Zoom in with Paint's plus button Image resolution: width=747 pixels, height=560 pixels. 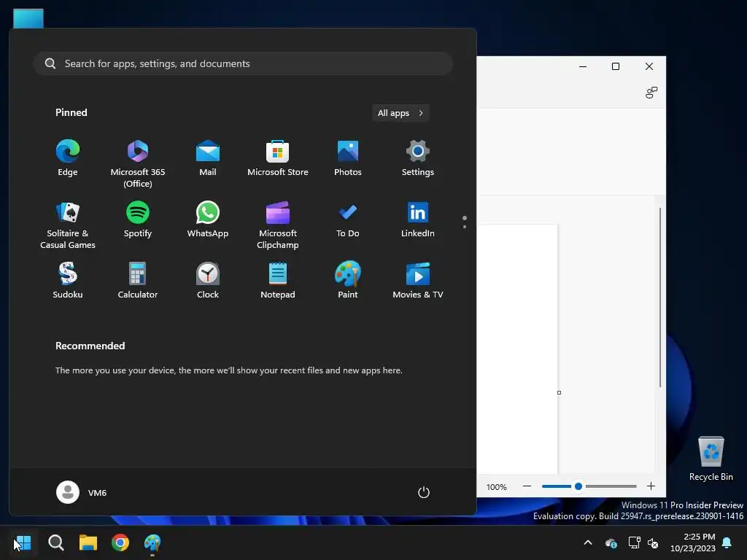pos(651,486)
